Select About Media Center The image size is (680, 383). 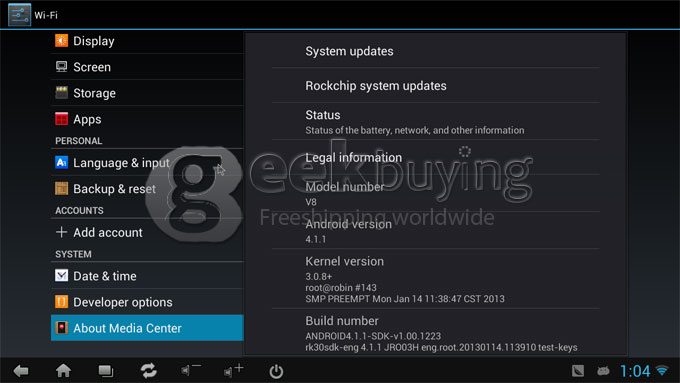pos(147,327)
